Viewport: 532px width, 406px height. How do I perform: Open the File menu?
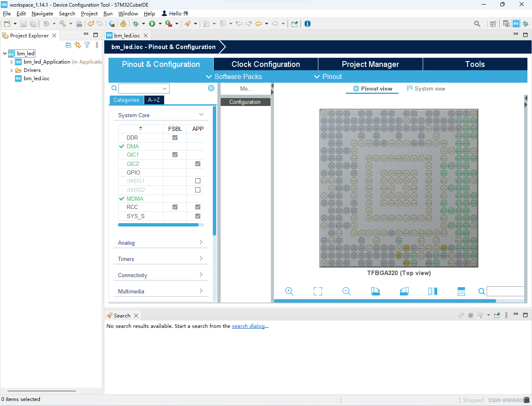[7, 14]
